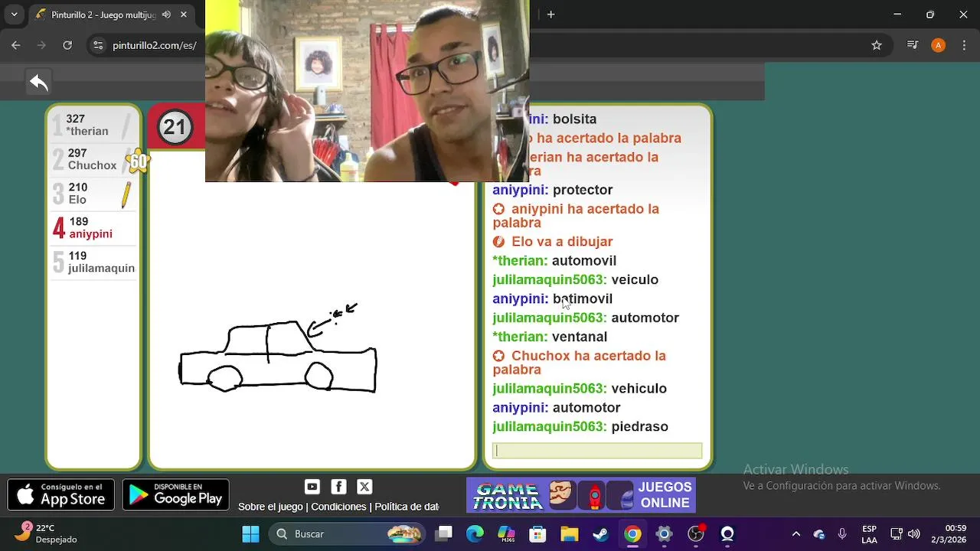Open OBS Studio on the taskbar
Image resolution: width=980 pixels, height=551 pixels.
[695, 534]
